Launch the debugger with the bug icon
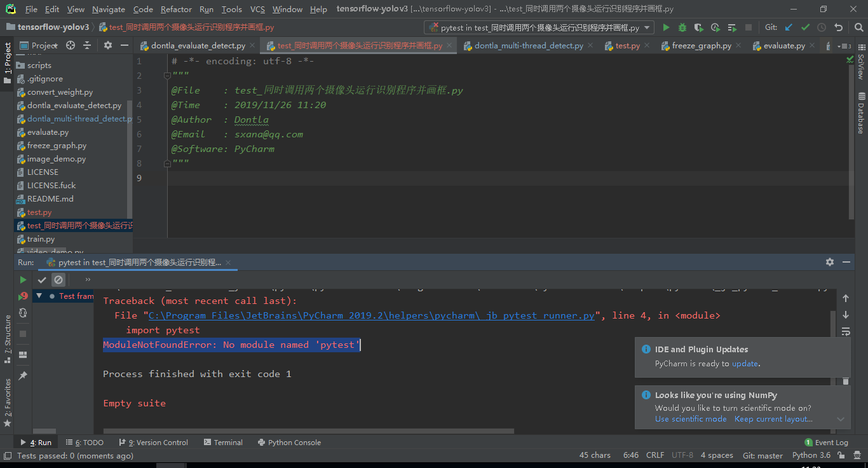This screenshot has height=468, width=868. coord(682,27)
